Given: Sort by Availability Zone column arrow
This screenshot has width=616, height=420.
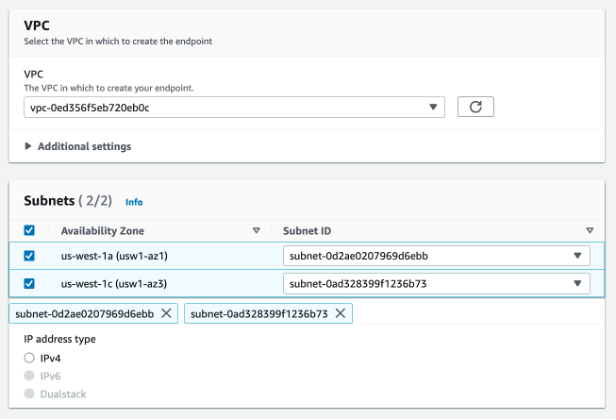Looking at the screenshot, I should [256, 230].
